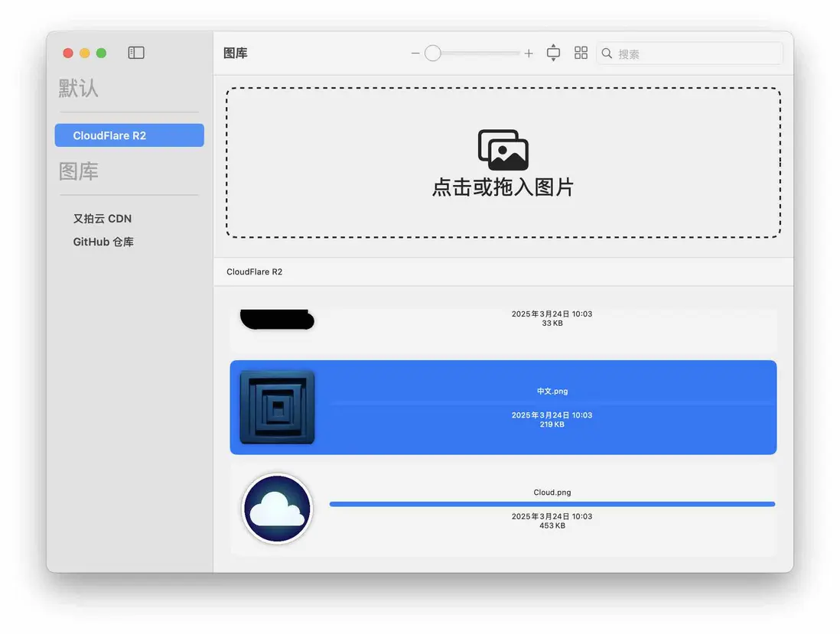This screenshot has width=840, height=634.
Task: Click the 33 KB file size text
Action: (552, 324)
